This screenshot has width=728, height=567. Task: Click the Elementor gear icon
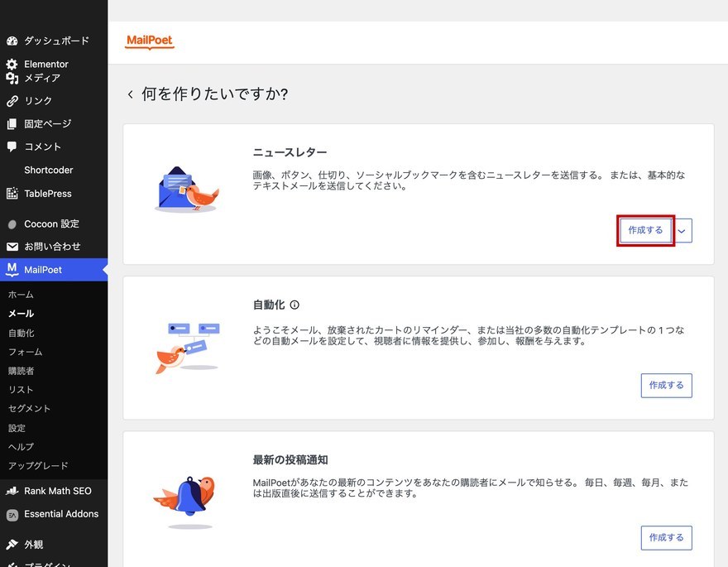[12, 64]
